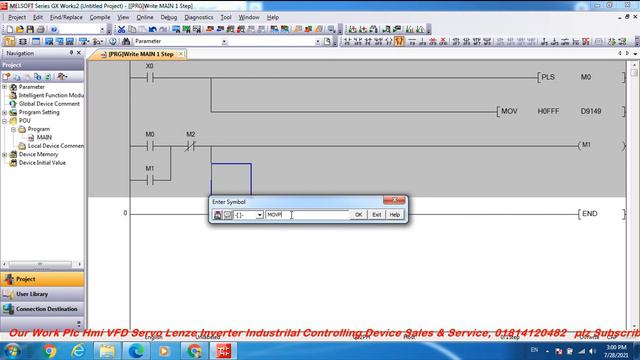Open Google Chrome from the taskbar
Image resolution: width=640 pixels, height=360 pixels.
coord(49,351)
